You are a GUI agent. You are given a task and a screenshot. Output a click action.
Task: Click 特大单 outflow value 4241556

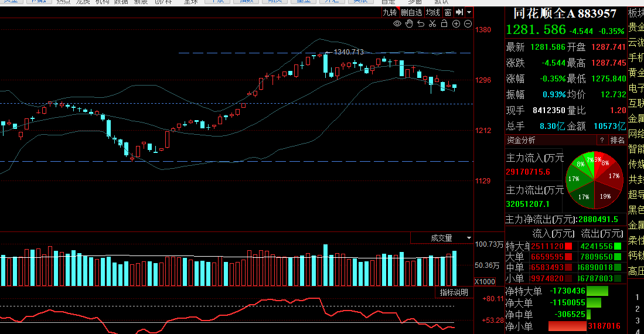coord(597,246)
